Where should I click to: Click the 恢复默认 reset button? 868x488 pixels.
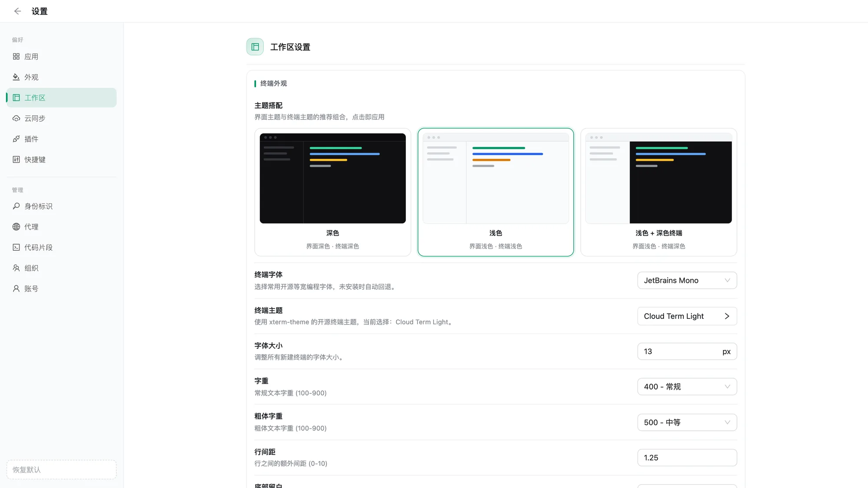tap(61, 470)
